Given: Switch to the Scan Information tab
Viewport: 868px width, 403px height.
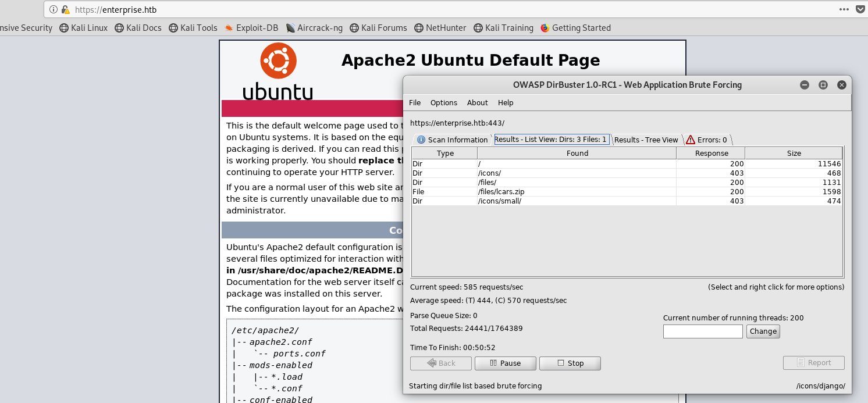Looking at the screenshot, I should (453, 140).
